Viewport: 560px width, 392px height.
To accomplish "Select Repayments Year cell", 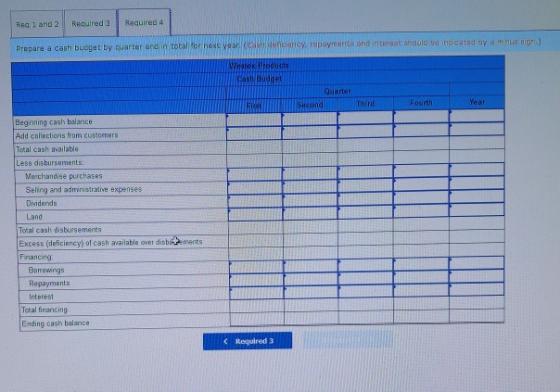I will (477, 276).
